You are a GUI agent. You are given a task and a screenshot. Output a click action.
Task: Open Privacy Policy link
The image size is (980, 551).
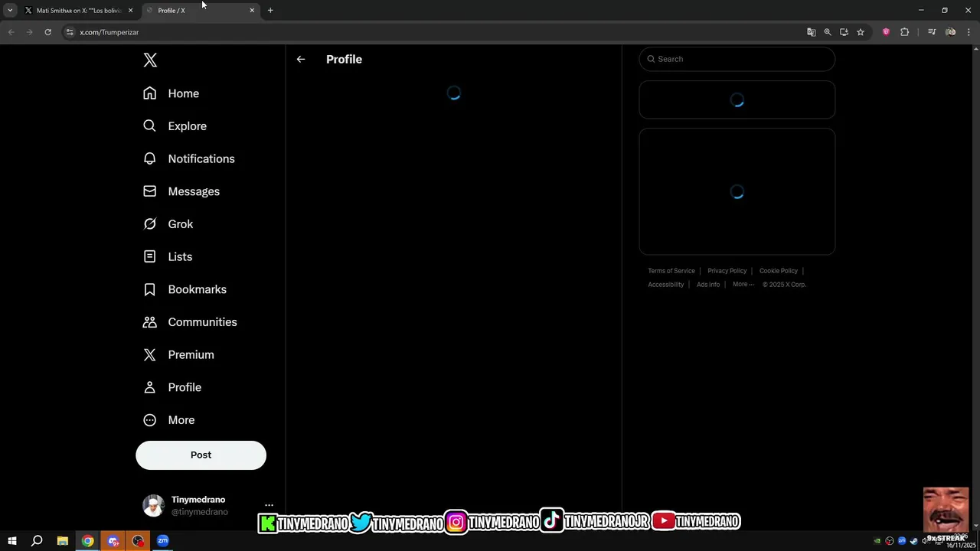pos(727,271)
